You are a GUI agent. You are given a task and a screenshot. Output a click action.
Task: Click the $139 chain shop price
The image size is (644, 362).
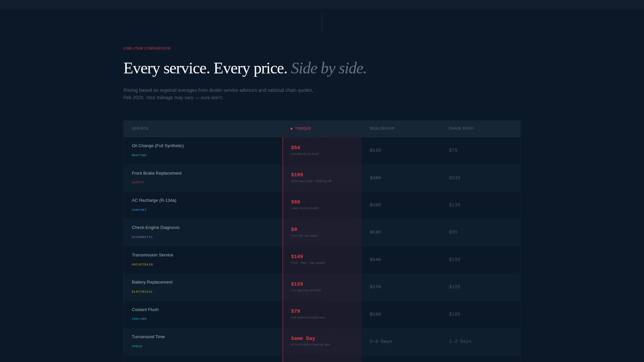(x=454, y=205)
